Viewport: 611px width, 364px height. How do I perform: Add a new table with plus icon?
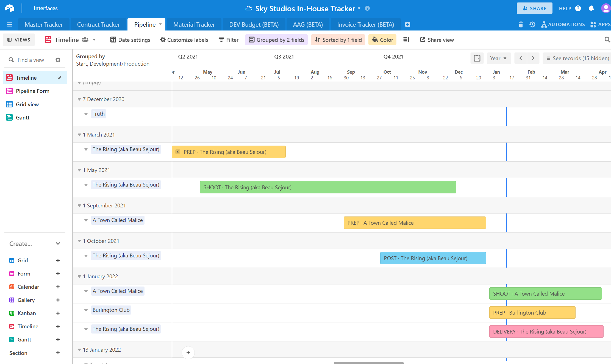coord(408,24)
